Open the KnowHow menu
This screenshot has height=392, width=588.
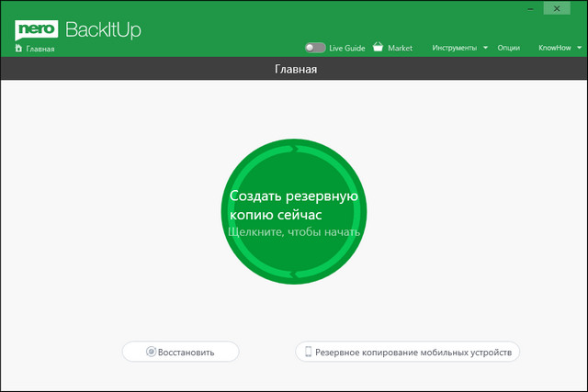(x=554, y=47)
